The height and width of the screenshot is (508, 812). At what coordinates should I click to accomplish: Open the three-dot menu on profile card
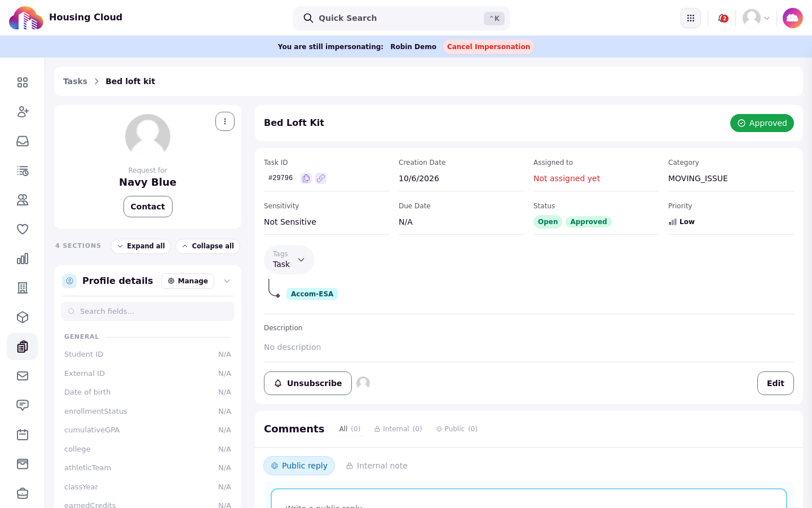pyautogui.click(x=225, y=121)
